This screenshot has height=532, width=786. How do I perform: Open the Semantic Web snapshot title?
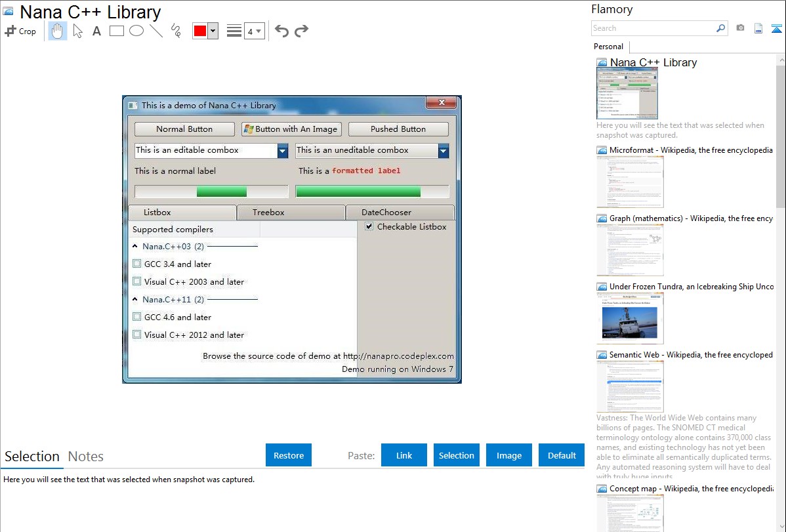[x=691, y=355]
